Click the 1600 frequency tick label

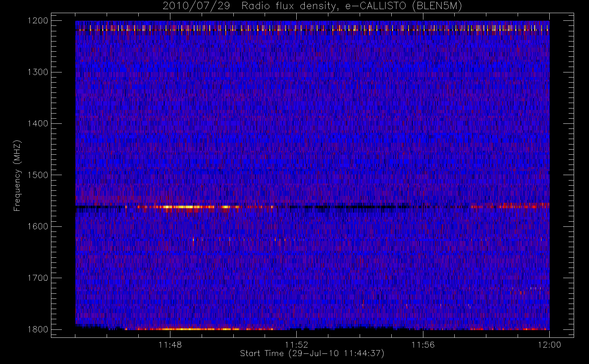(38, 226)
